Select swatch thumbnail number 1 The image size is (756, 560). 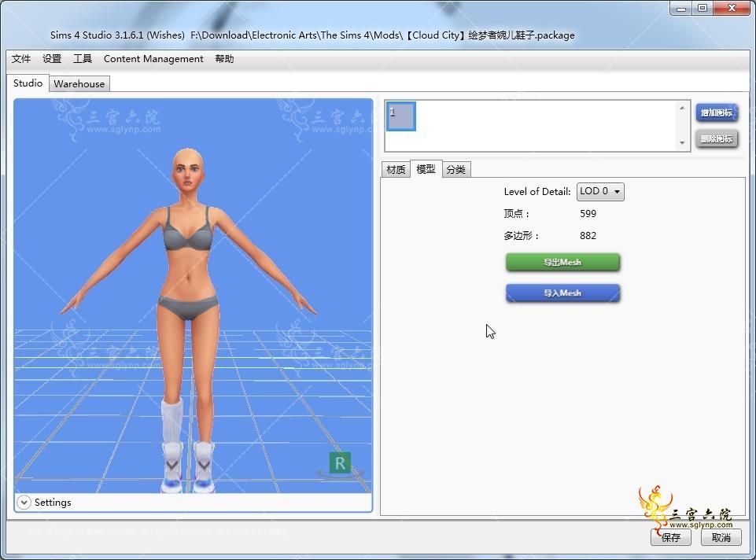click(x=400, y=116)
